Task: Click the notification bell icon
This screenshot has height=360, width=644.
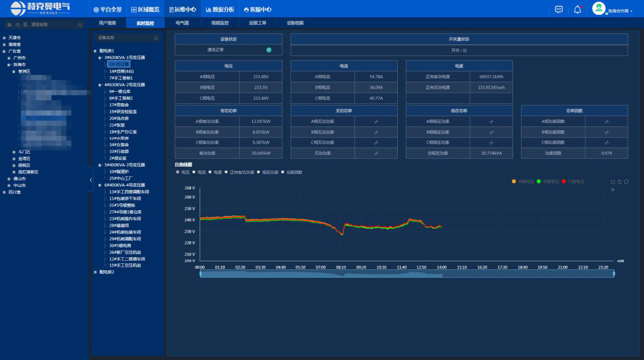Action: tap(577, 9)
